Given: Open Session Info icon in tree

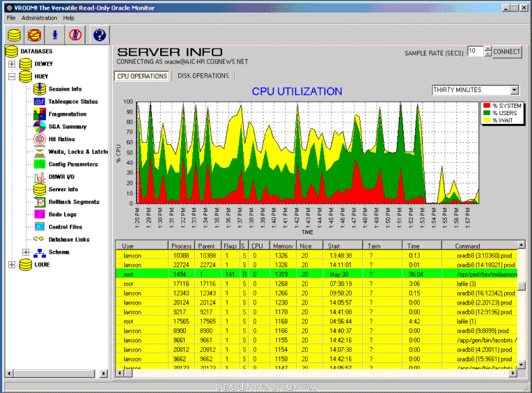Looking at the screenshot, I should (x=40, y=89).
